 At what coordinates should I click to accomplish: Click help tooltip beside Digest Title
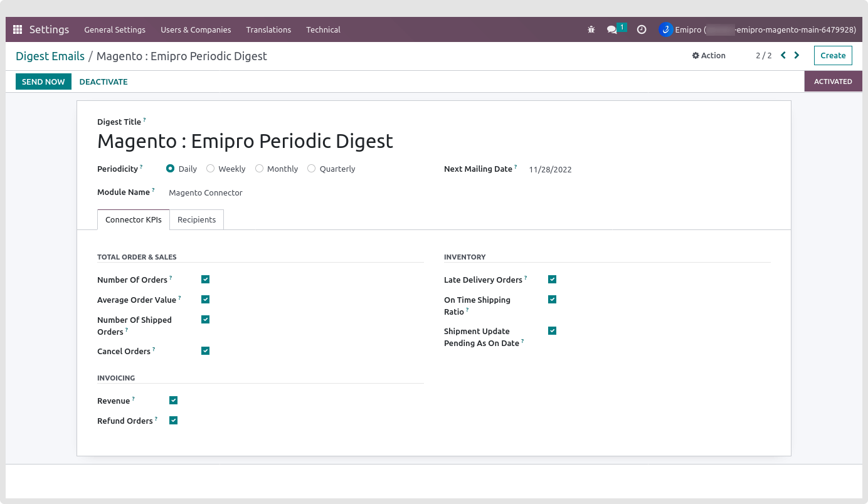pos(144,120)
